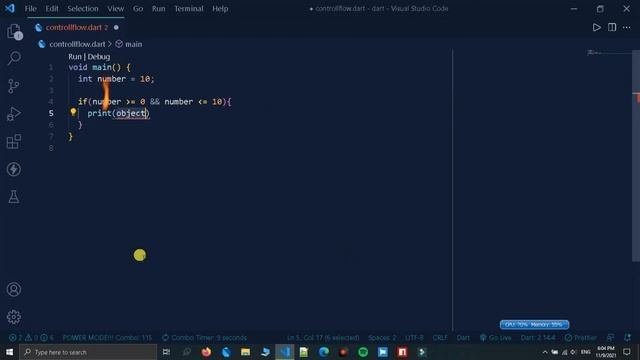Open notifications bell in status bar
Screen dimensions: 640x360
pyautogui.click(x=627, y=338)
